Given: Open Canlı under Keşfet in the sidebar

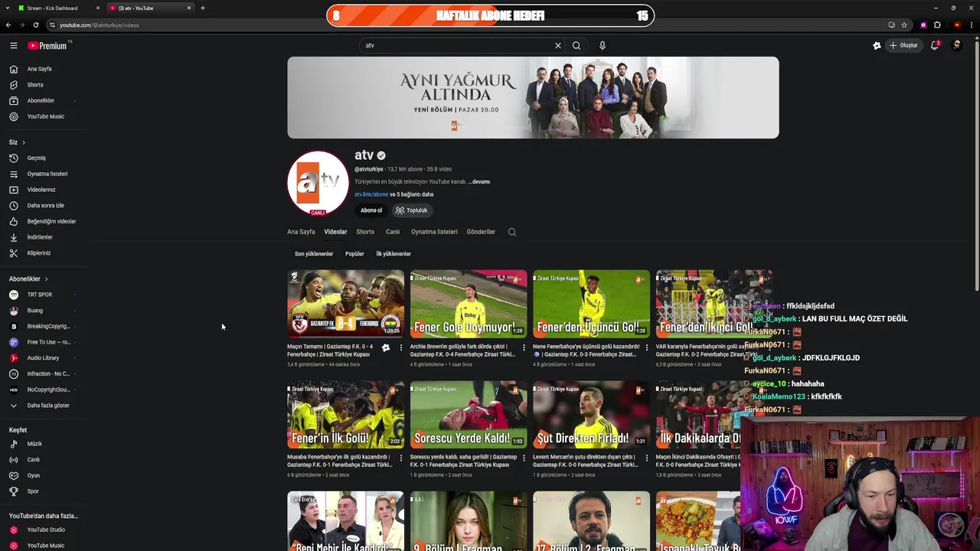Looking at the screenshot, I should tap(33, 460).
